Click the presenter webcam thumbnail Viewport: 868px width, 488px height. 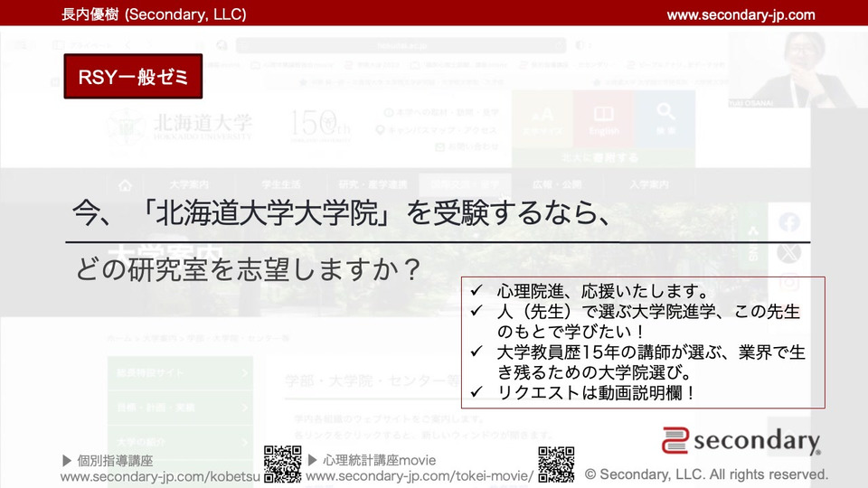(x=797, y=70)
